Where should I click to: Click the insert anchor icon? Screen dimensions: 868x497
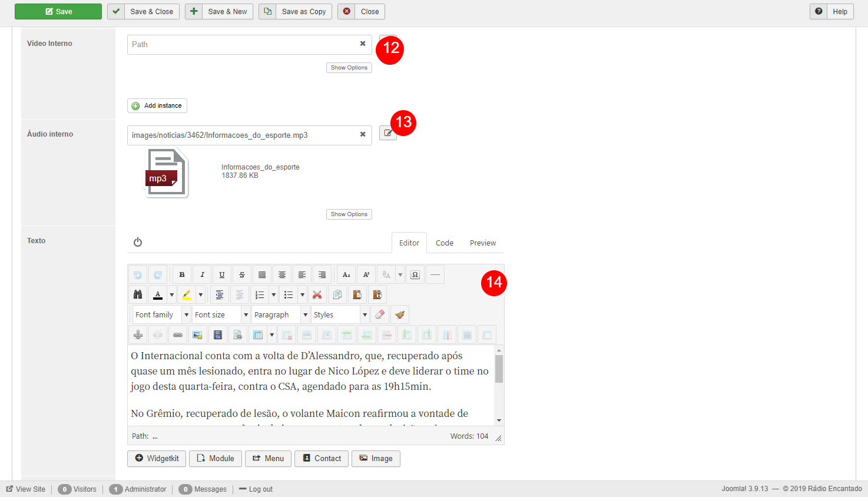(138, 335)
